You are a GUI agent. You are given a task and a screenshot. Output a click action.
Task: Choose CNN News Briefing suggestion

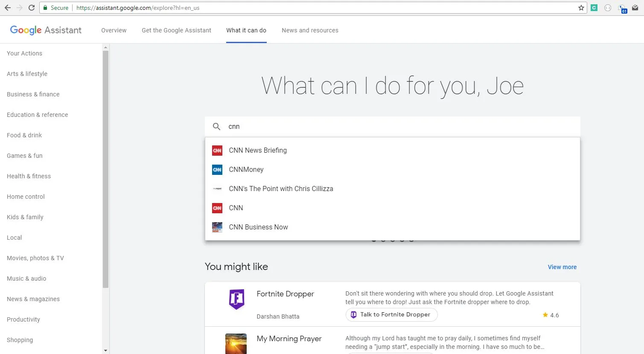click(393, 151)
